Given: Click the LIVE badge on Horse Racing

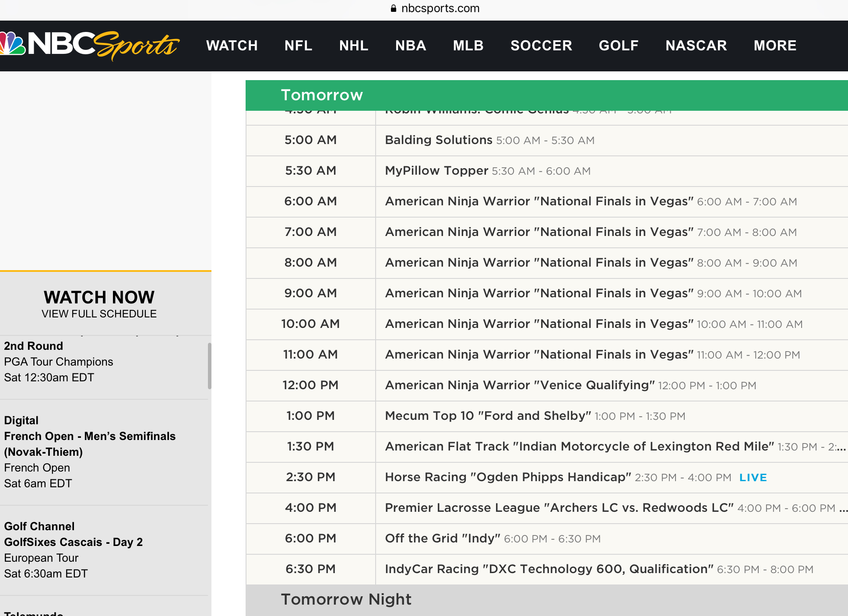Looking at the screenshot, I should coord(753,478).
